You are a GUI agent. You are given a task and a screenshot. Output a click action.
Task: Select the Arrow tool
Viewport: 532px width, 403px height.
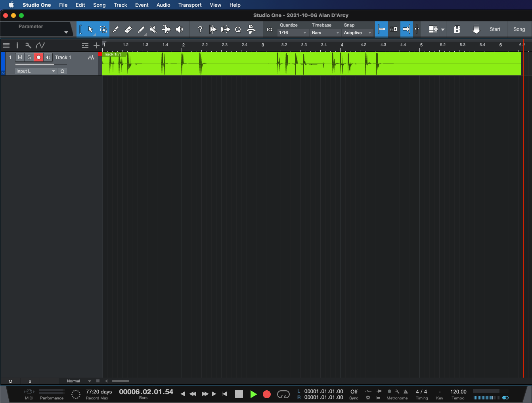(90, 29)
